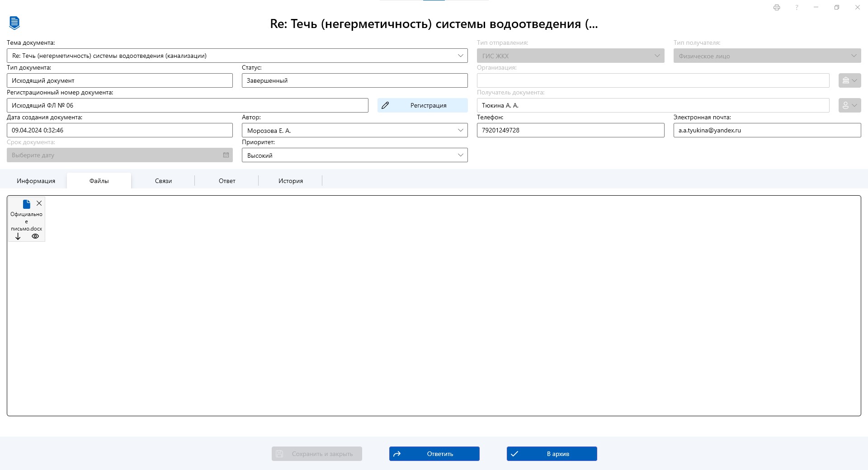Download the Официальное письмо.docx file
The height and width of the screenshot is (470, 868).
point(18,236)
